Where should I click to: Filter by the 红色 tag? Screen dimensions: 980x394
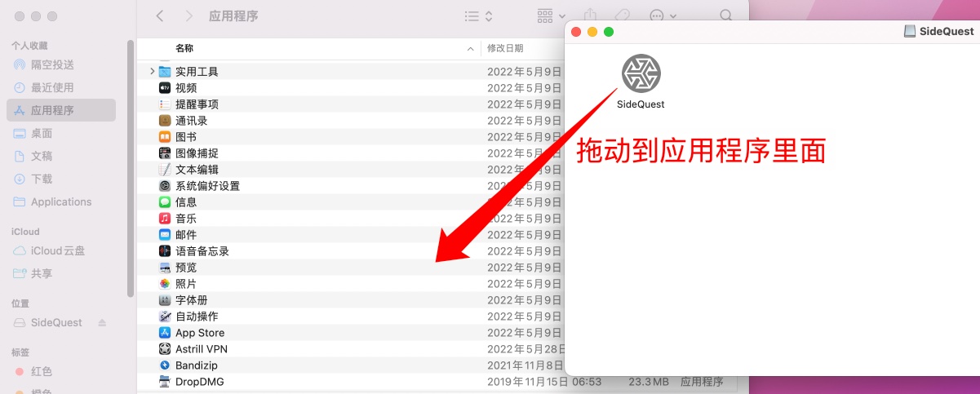point(61,371)
